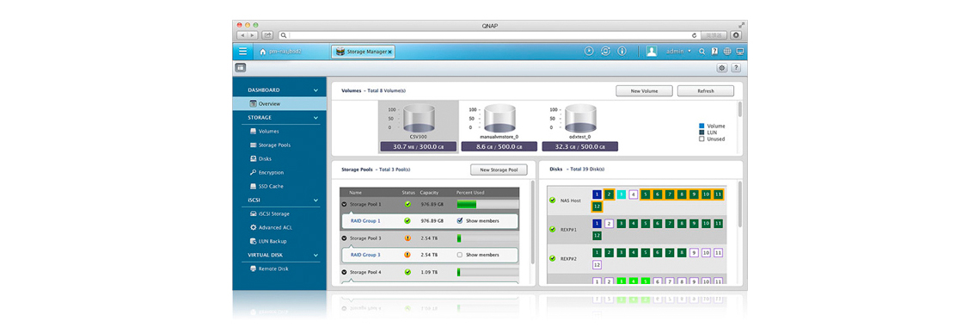Close the Storage Manager tab

(389, 52)
